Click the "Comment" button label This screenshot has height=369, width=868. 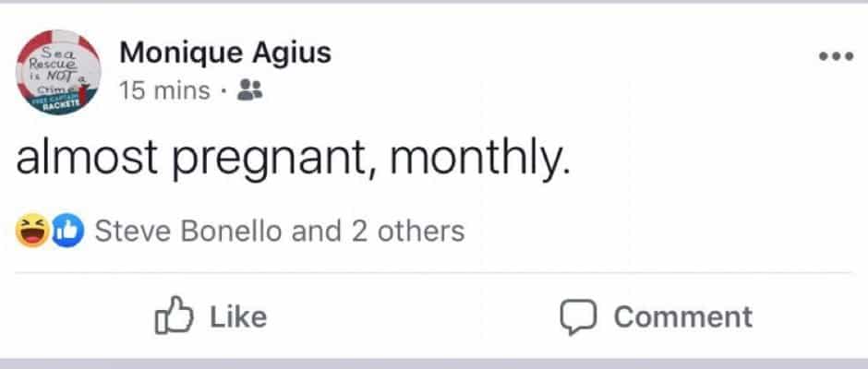[x=683, y=317]
